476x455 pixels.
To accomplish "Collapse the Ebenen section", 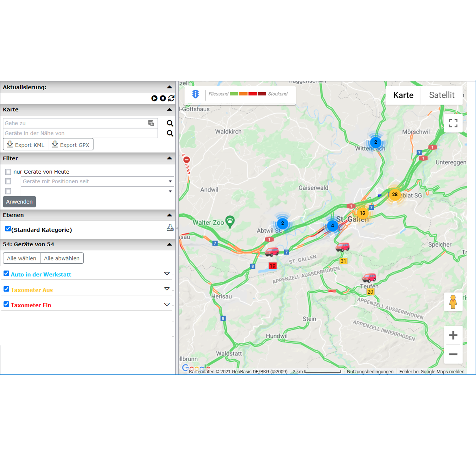I will 170,215.
